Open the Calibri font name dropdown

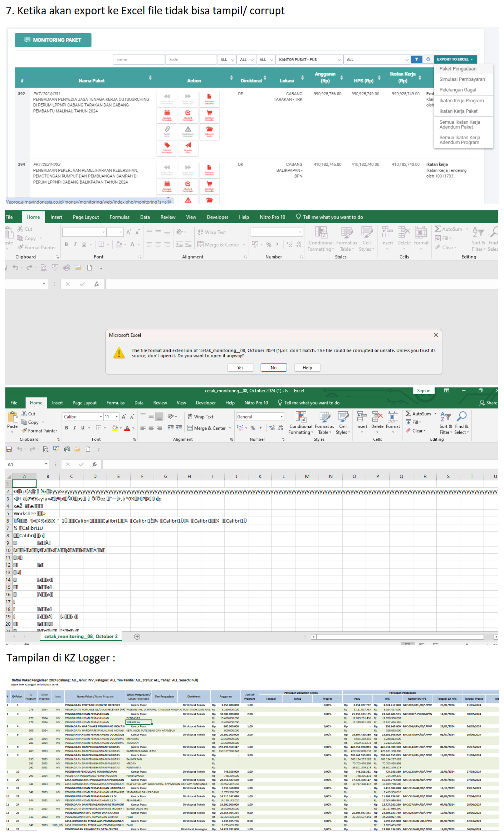click(x=101, y=417)
